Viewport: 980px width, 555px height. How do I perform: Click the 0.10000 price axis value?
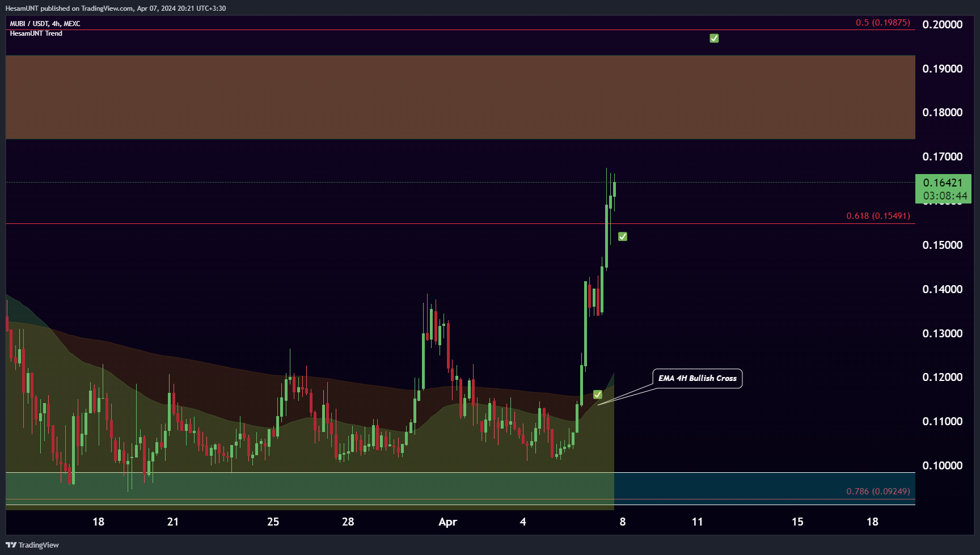pos(942,465)
